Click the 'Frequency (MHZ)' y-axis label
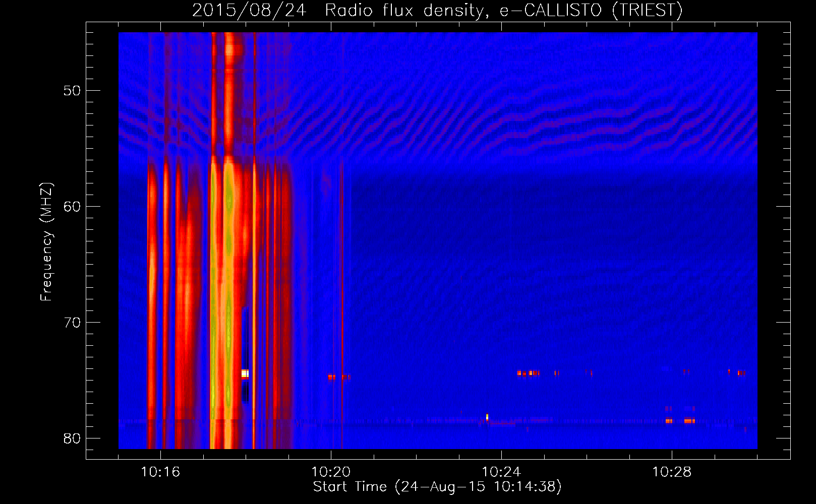The height and width of the screenshot is (504, 816). 46,242
